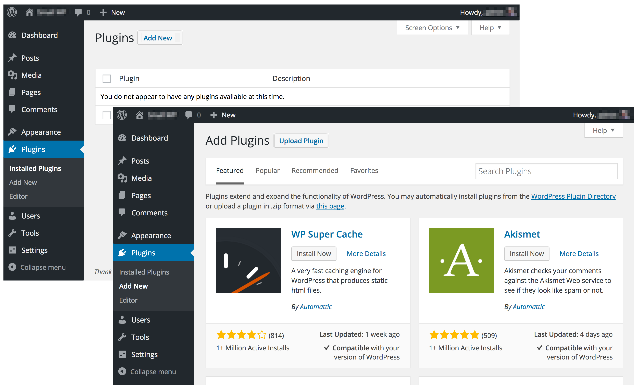Click + New in front window admin bar
Viewport: 637px width, 389px height.
point(223,115)
